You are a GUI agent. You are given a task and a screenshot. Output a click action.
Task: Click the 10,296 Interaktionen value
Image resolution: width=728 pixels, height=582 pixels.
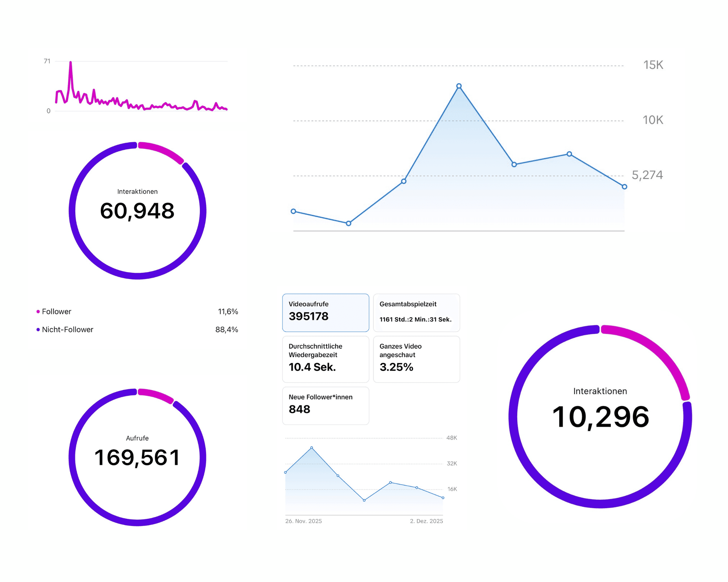[600, 417]
